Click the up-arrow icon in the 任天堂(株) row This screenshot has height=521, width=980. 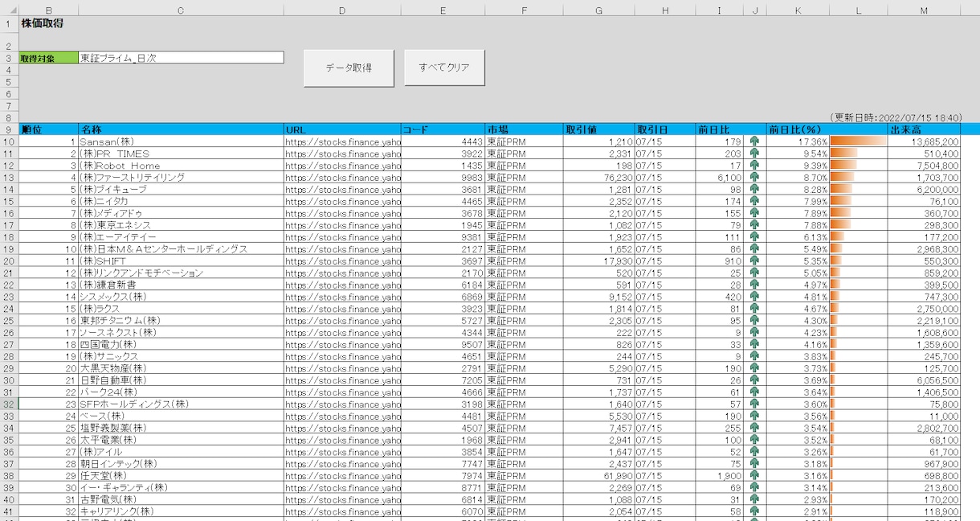pos(754,476)
